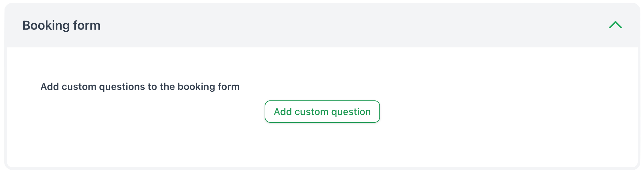This screenshot has width=644, height=175.
Task: Click "booking form" at the description's end
Action: tap(208, 87)
